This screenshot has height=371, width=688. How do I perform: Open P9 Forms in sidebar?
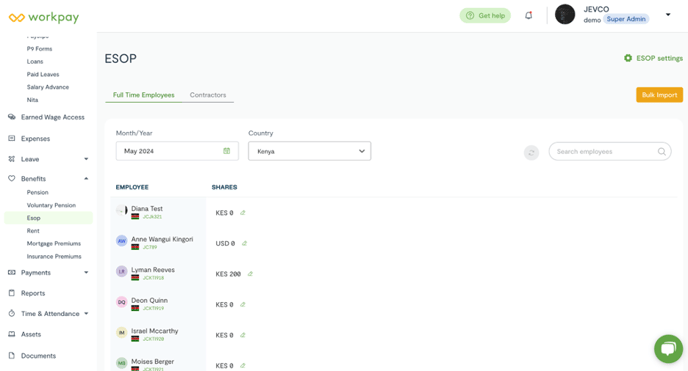click(39, 49)
